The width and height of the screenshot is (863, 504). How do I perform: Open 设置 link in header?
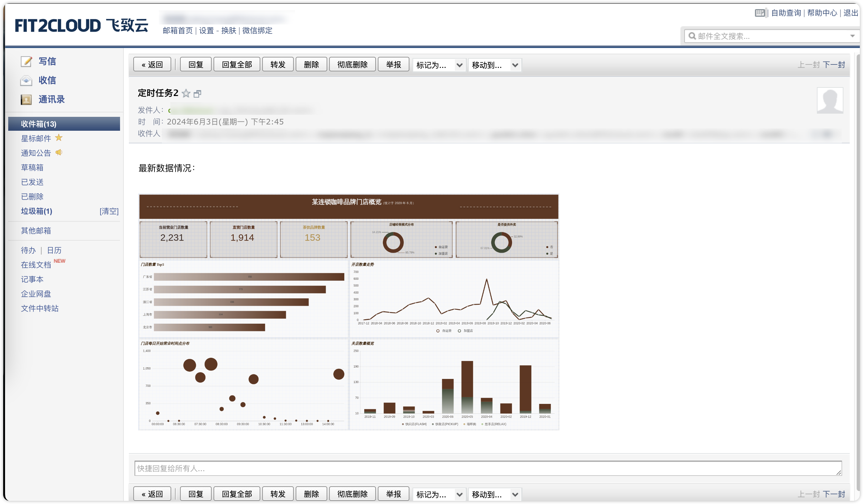(x=207, y=30)
